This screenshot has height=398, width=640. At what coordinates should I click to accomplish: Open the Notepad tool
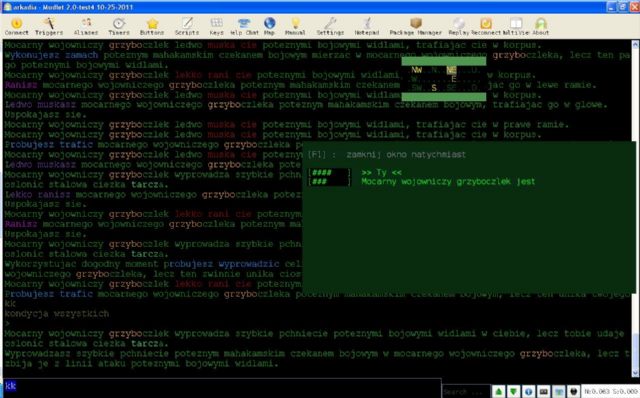pos(367,27)
